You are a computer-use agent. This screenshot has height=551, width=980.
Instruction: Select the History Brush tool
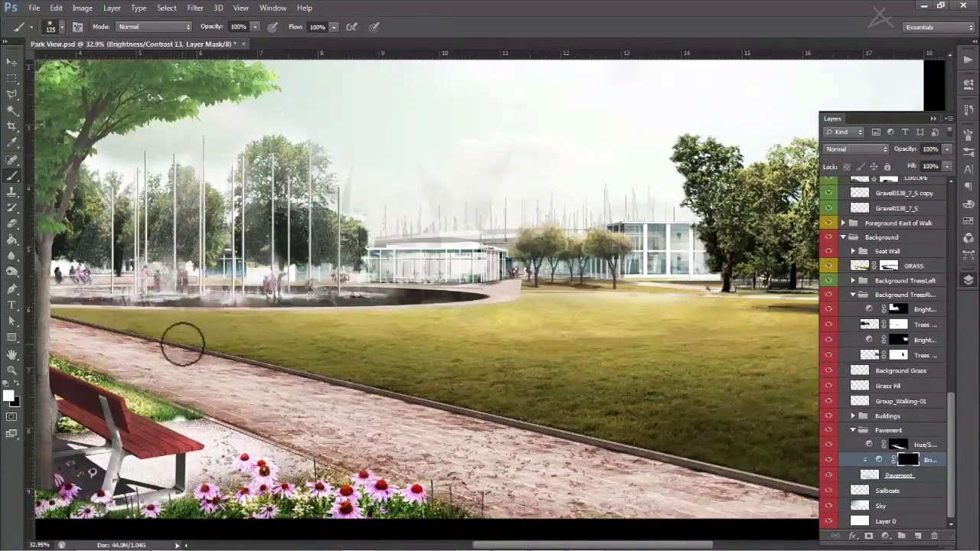[x=11, y=207]
